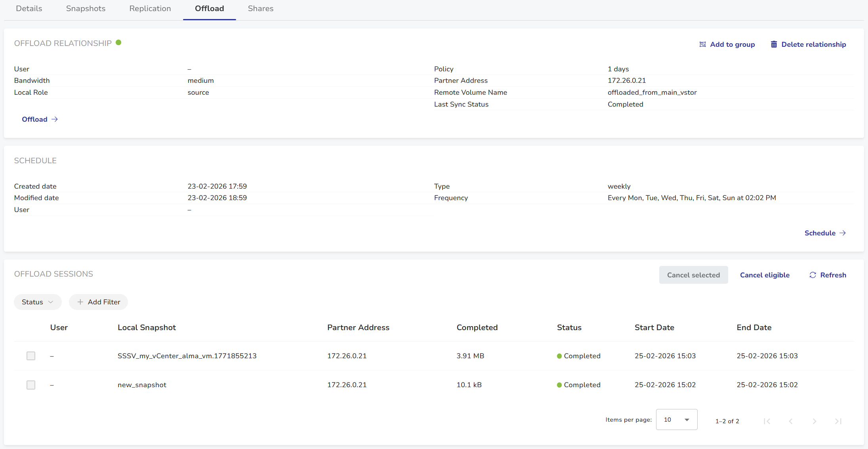Click the Refresh sessions icon
The height and width of the screenshot is (449, 868).
pos(813,275)
